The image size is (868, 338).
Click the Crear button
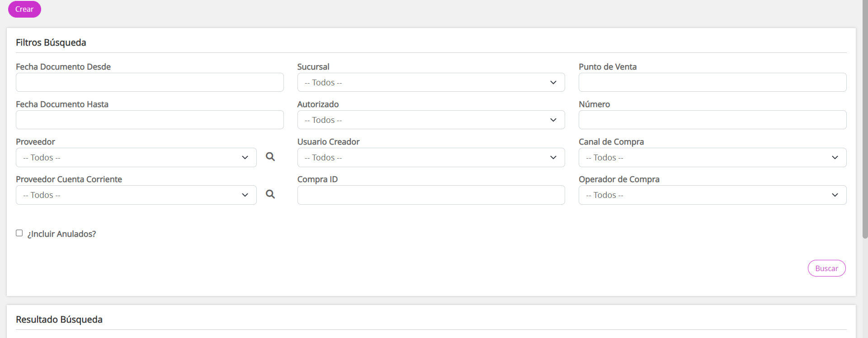pyautogui.click(x=24, y=9)
